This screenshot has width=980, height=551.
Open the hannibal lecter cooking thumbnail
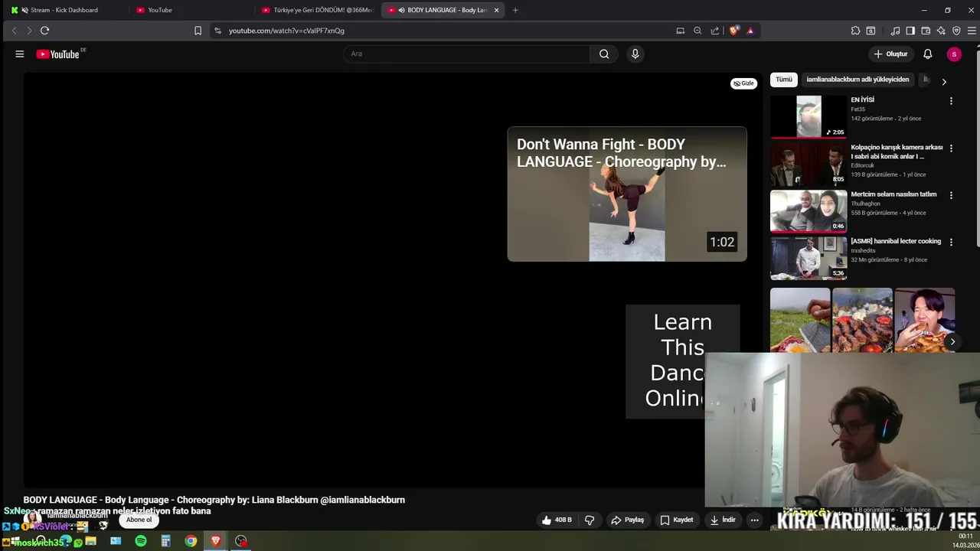(808, 258)
